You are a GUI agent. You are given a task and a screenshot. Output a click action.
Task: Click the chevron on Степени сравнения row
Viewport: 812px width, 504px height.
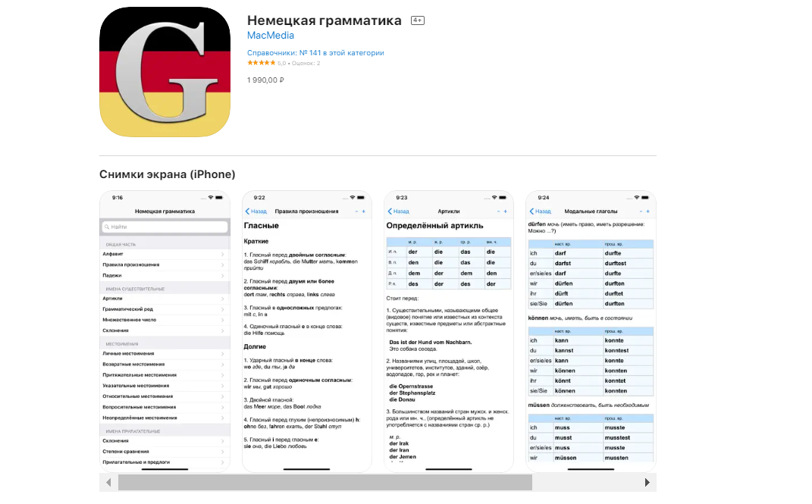pos(223,452)
